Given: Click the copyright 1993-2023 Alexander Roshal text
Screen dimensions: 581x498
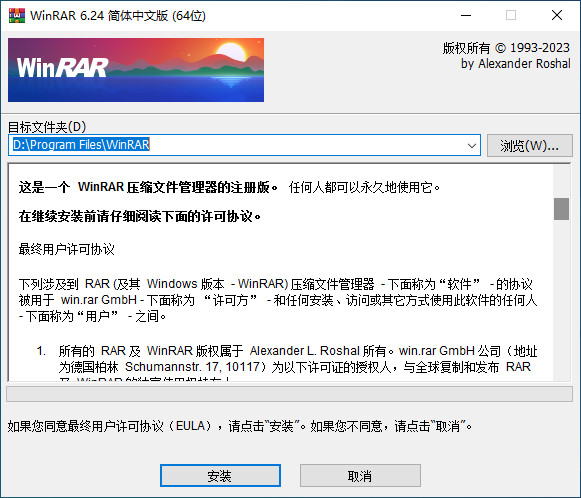Looking at the screenshot, I should pyautogui.click(x=507, y=56).
